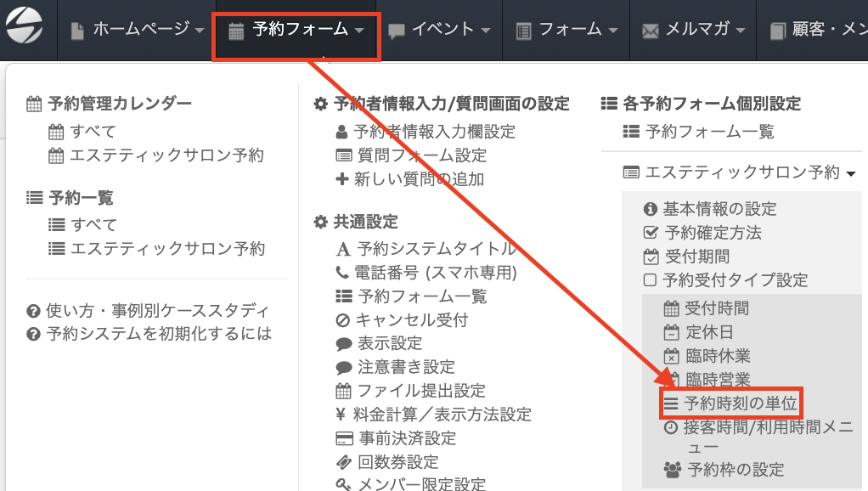Viewport: 868px width, 491px height.
Task: Expand the エステティックサロン予約 section under 各予約フォーム個別設定
Action: click(x=740, y=172)
